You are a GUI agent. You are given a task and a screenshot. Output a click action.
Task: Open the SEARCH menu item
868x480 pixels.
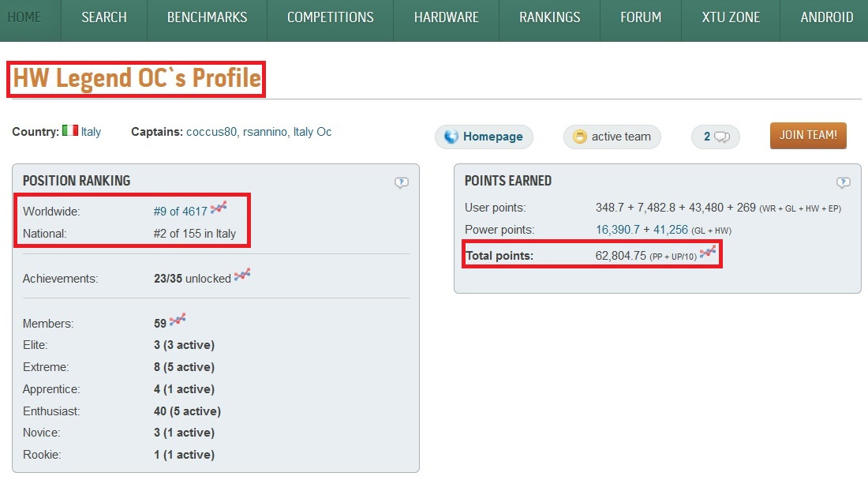[x=104, y=17]
